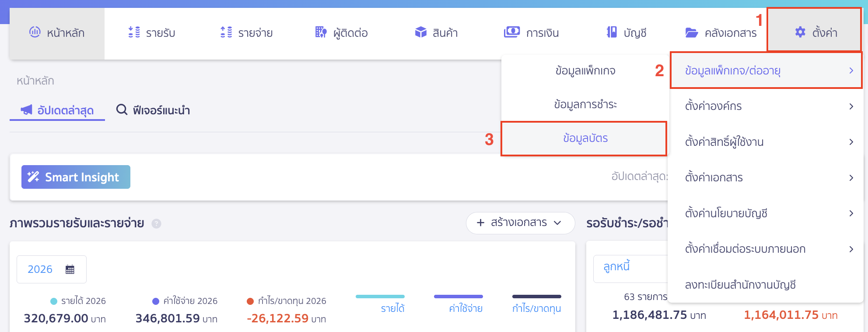Viewport: 868px width, 332px height.
Task: Open the ผู้ติดต่อ menu
Action: [x=341, y=33]
